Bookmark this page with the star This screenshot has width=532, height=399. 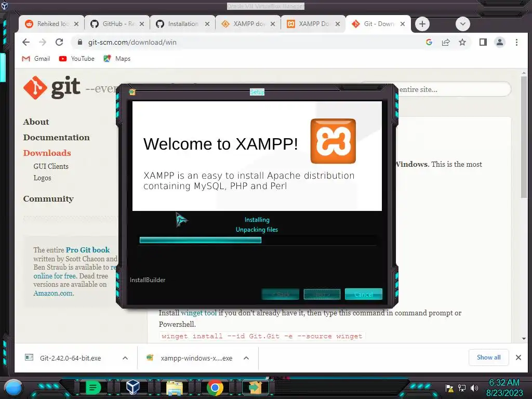462,42
